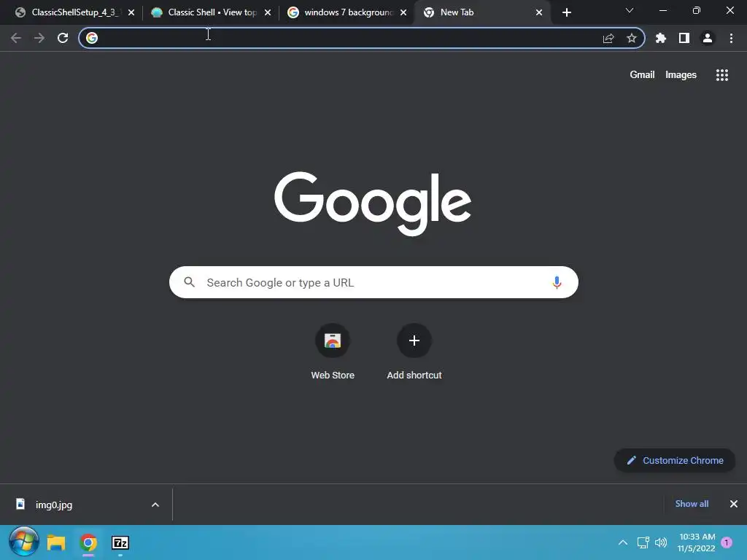Viewport: 747px width, 560px height.
Task: Open File Explorer from the taskbar
Action: coord(55,542)
